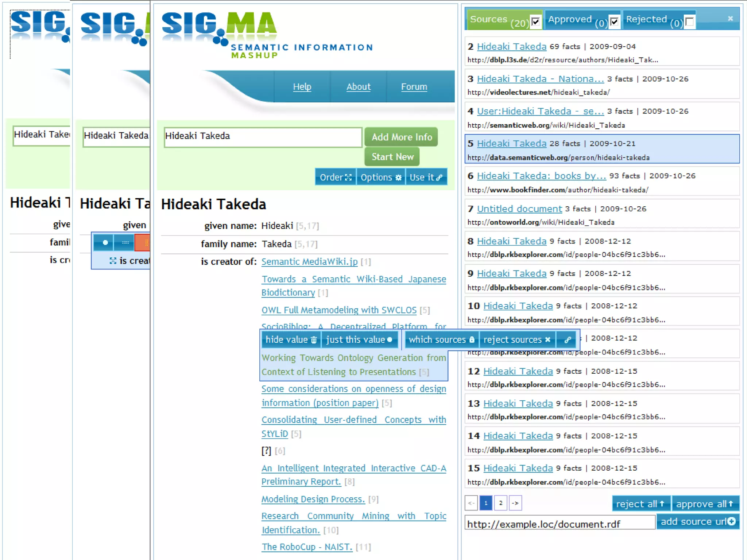Go to page 2 of sources

coord(500,503)
